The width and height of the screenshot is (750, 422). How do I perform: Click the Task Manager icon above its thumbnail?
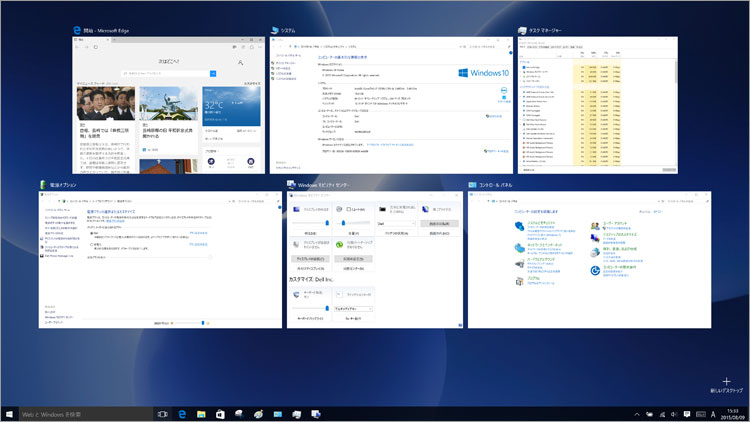click(x=522, y=30)
